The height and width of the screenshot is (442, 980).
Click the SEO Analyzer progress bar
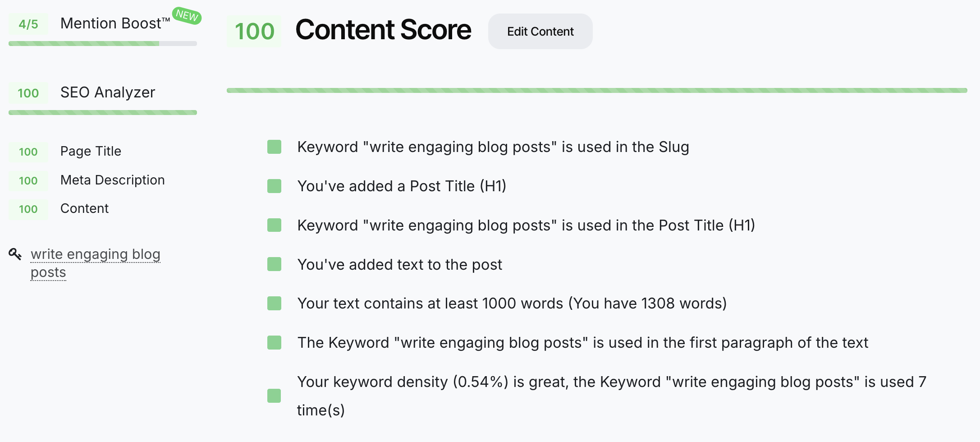(103, 112)
